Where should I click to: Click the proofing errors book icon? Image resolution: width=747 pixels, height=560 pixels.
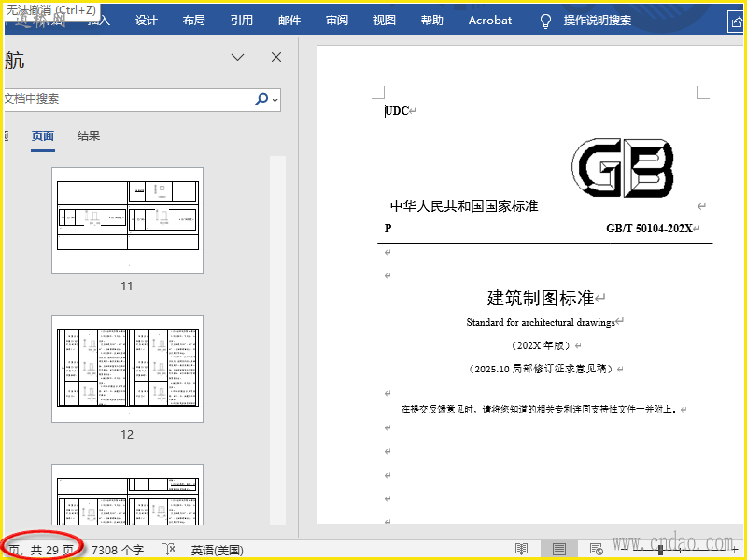click(168, 550)
